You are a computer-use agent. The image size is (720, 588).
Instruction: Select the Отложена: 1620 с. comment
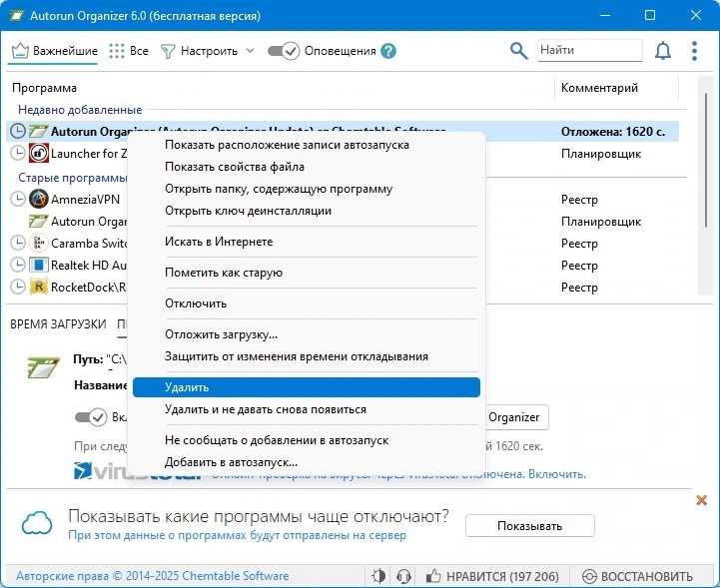click(613, 132)
